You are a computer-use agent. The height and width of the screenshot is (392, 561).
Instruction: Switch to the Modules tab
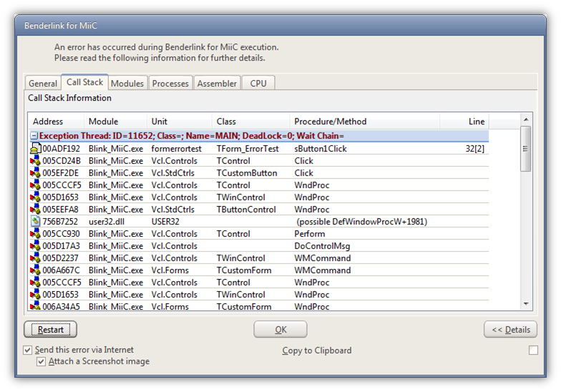coord(127,84)
